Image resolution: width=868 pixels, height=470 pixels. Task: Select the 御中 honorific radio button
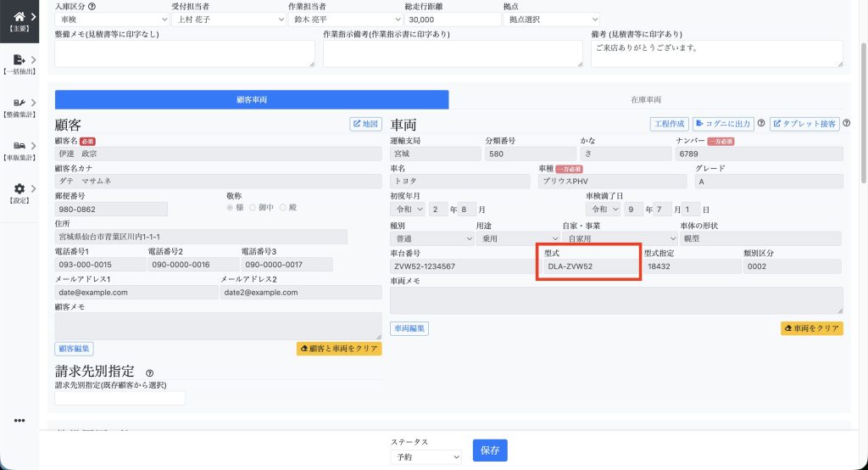click(252, 208)
